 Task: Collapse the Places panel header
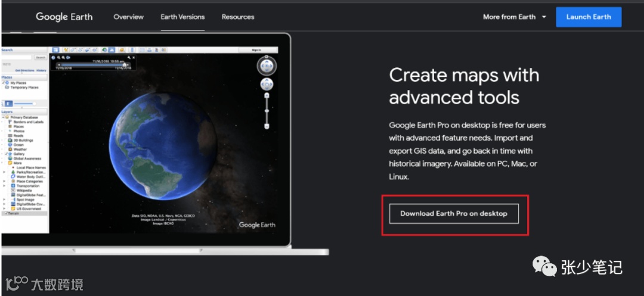(24, 77)
